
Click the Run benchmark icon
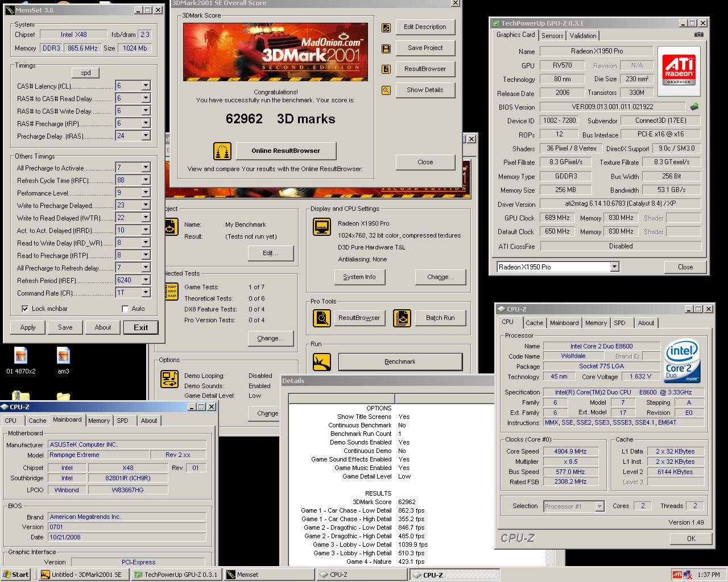(x=322, y=361)
